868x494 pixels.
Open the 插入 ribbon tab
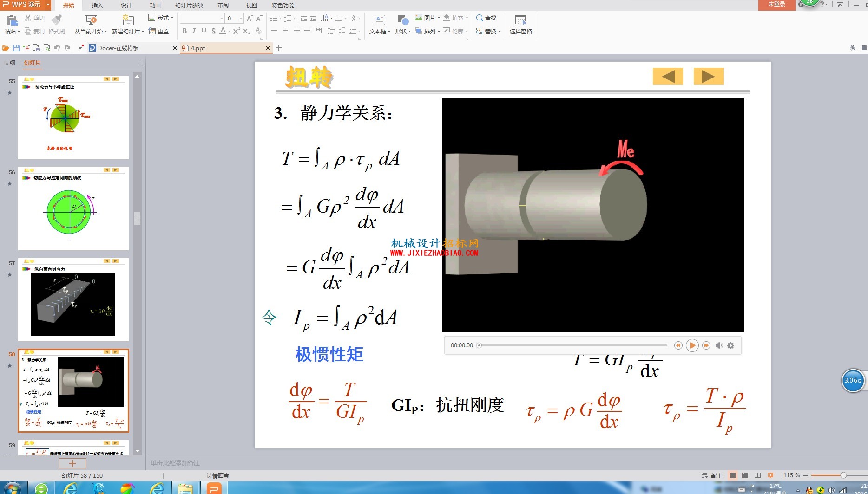click(x=98, y=5)
